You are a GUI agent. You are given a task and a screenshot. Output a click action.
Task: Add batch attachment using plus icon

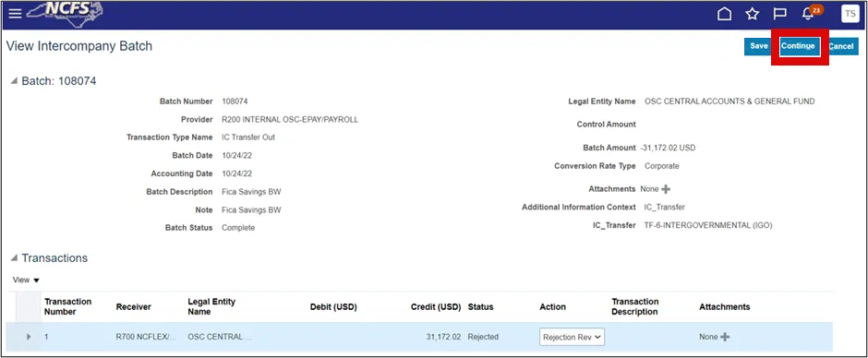666,189
